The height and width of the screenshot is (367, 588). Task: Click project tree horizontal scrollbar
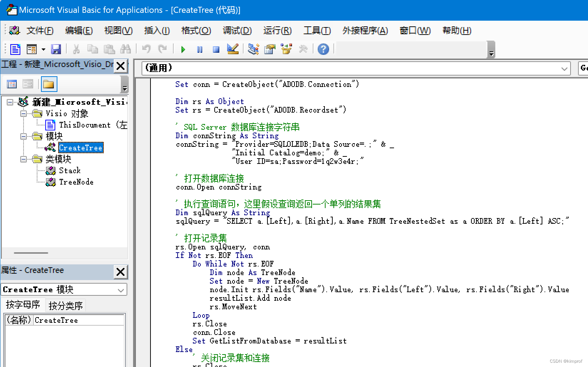pos(31,253)
